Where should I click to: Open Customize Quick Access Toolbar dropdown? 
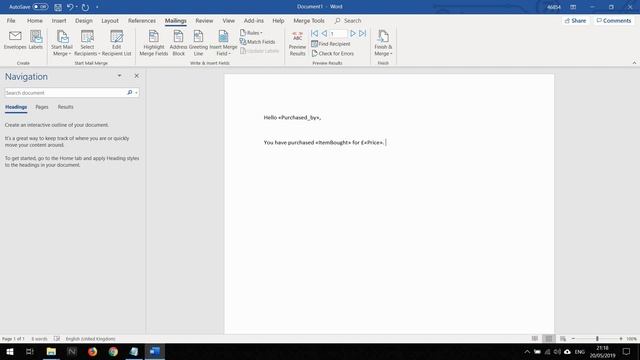97,7
